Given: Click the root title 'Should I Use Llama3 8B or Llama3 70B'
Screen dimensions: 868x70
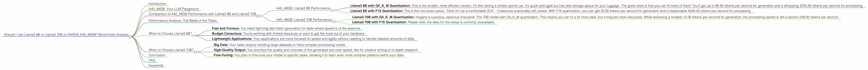Looking at the screenshot, I should pos(66,35).
